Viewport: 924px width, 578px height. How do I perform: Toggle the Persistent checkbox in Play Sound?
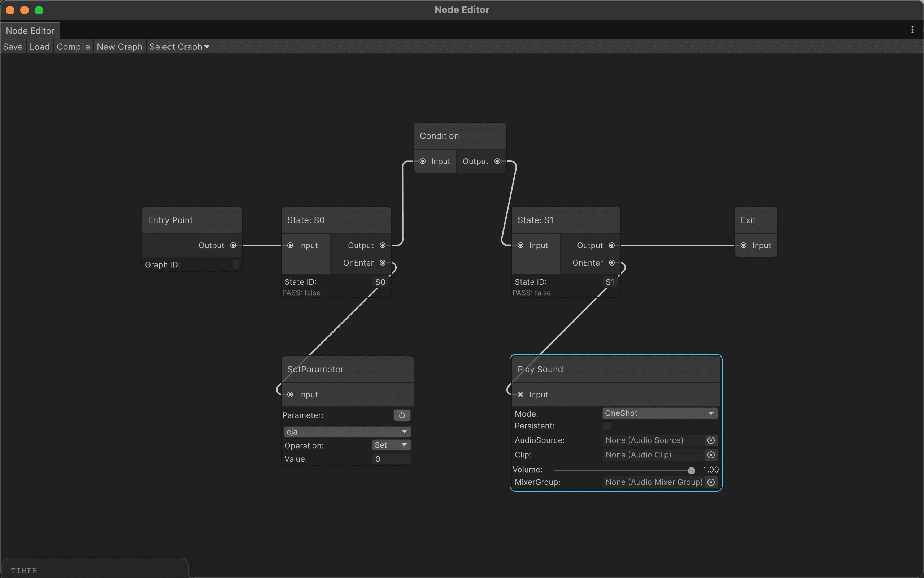[x=607, y=426]
